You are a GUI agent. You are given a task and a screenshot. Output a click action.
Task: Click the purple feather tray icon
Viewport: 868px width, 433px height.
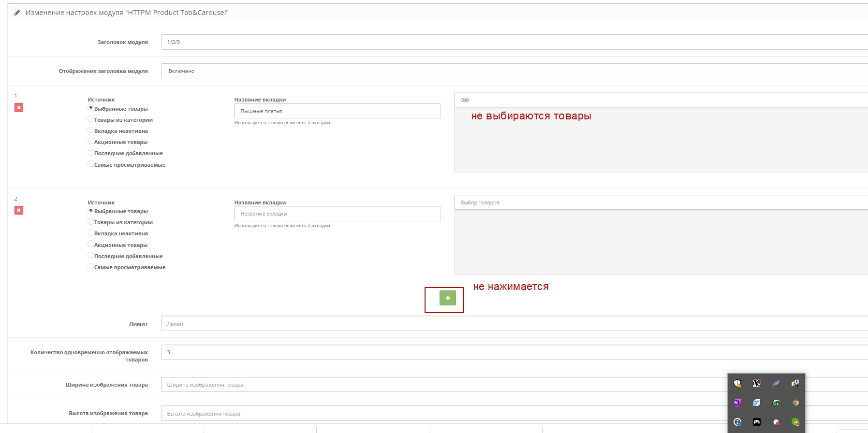776,383
